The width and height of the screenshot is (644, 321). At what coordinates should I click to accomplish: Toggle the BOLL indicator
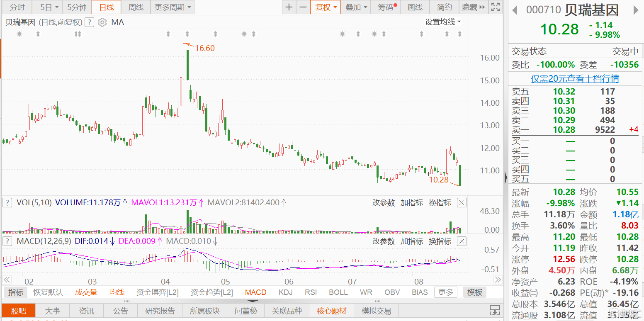pyautogui.click(x=338, y=292)
